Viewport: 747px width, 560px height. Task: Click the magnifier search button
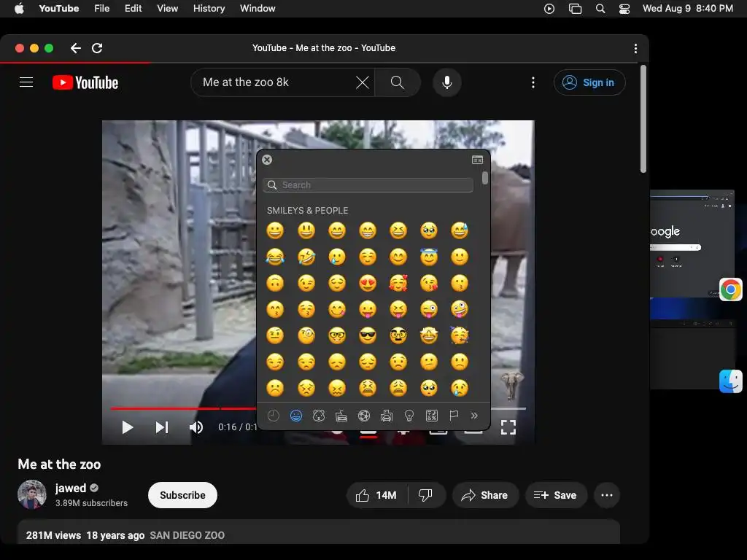click(398, 82)
